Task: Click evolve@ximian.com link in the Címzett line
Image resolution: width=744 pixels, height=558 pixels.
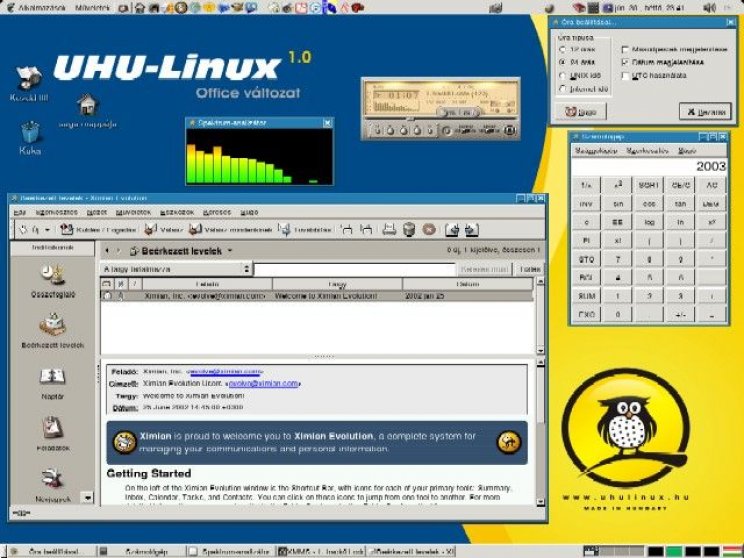Action: coord(263,383)
